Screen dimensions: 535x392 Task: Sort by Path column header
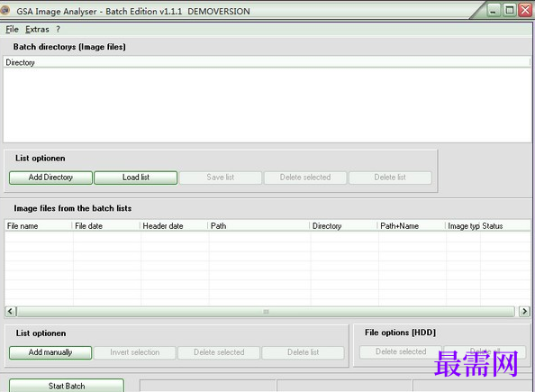(258, 226)
